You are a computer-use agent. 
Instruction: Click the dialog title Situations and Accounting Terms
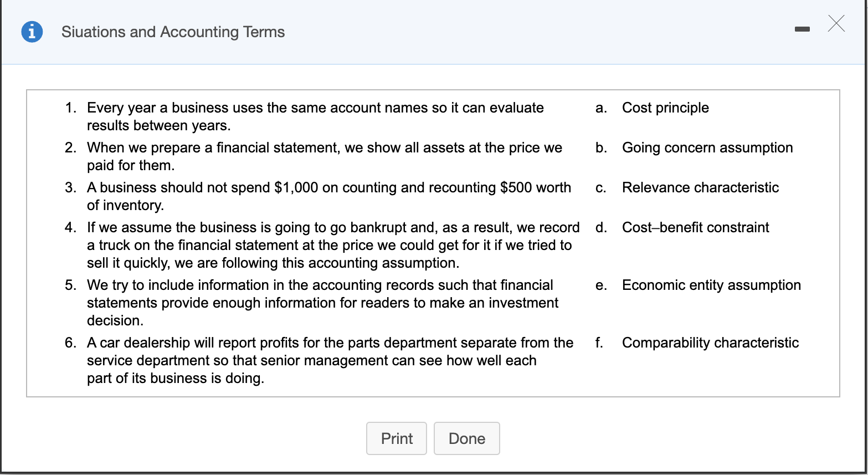pos(173,32)
